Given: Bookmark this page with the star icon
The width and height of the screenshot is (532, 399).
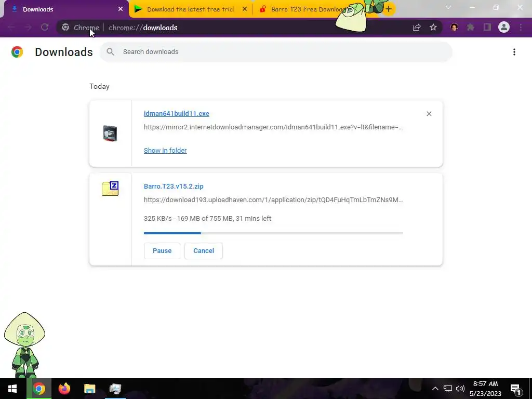Looking at the screenshot, I should [x=433, y=28].
